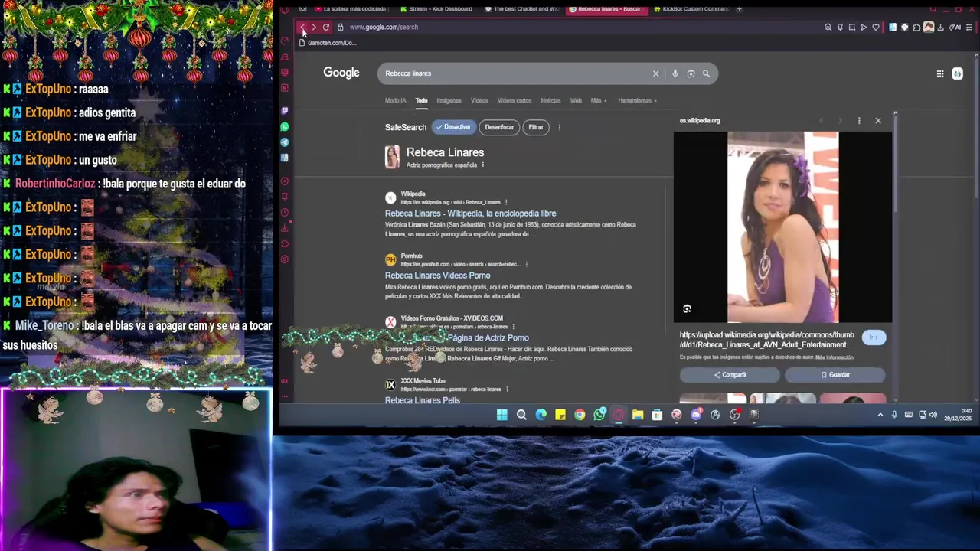Screen dimensions: 980x551
Task: Open a new browser tab with plus button
Action: [x=739, y=9]
